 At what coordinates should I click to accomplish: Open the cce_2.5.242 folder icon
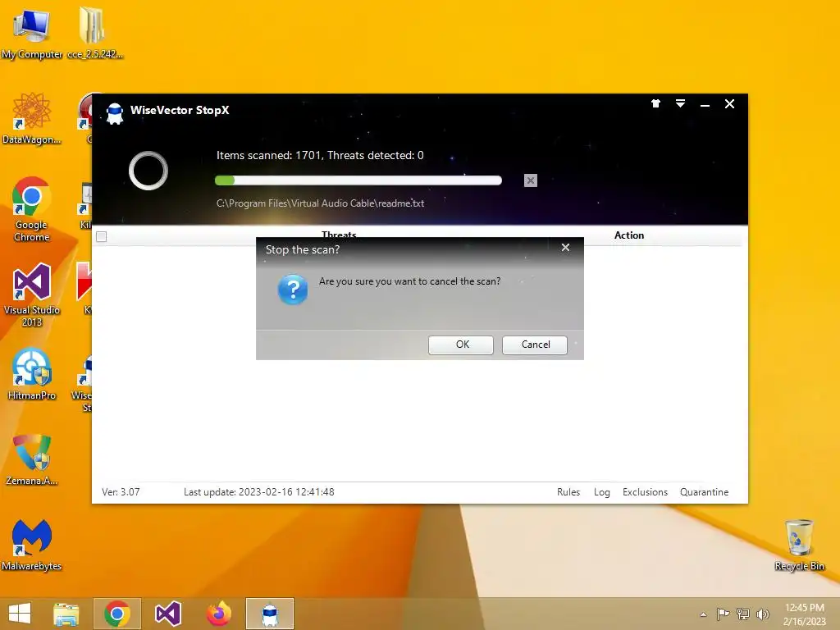(94, 32)
